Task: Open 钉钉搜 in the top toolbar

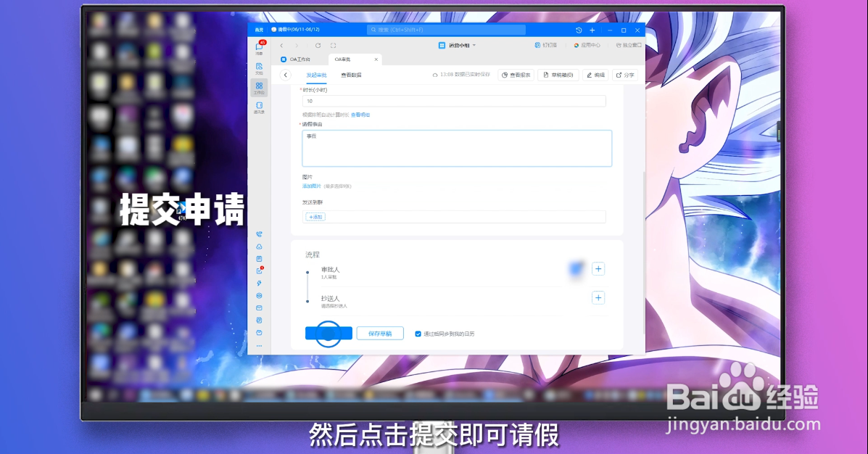Action: [x=546, y=46]
